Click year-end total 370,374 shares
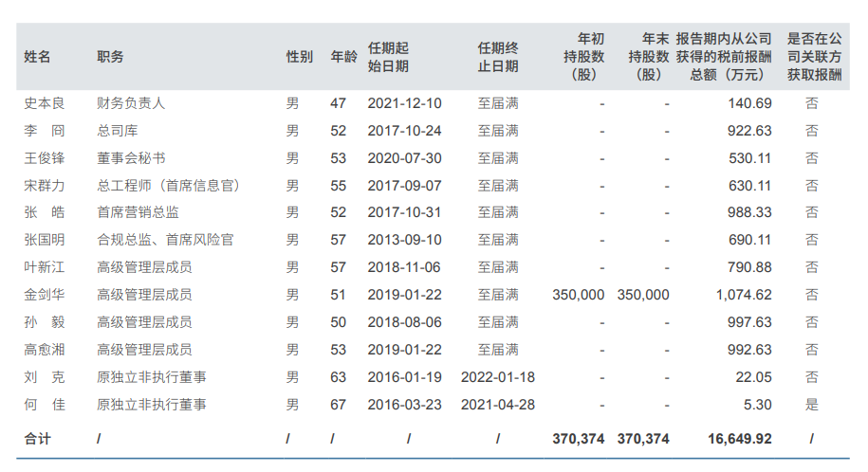 pos(643,440)
